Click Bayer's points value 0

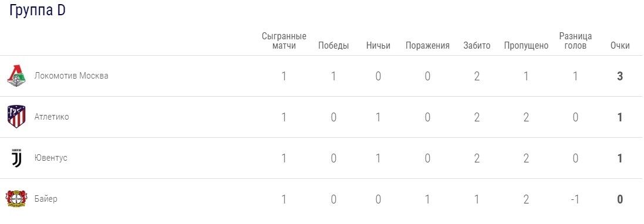pos(620,199)
